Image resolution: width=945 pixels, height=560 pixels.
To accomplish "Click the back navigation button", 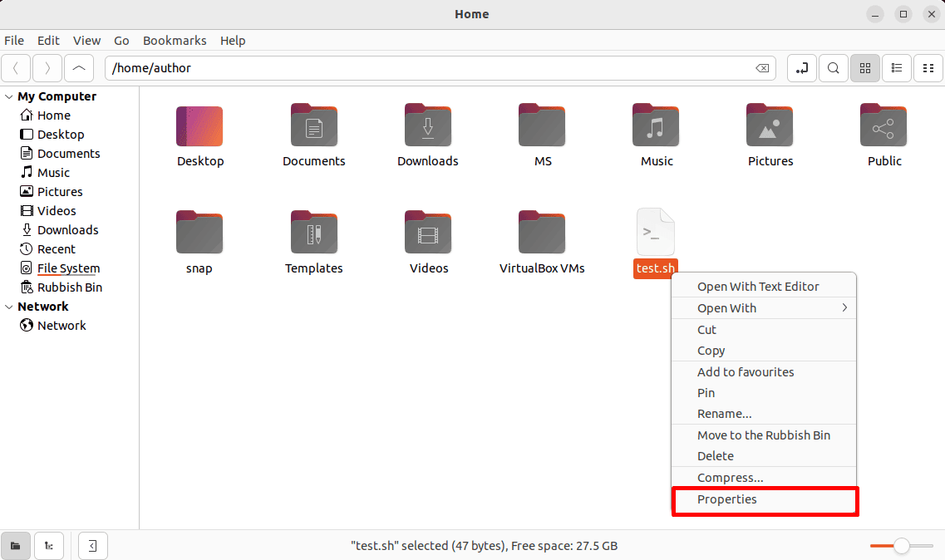I will coord(16,68).
